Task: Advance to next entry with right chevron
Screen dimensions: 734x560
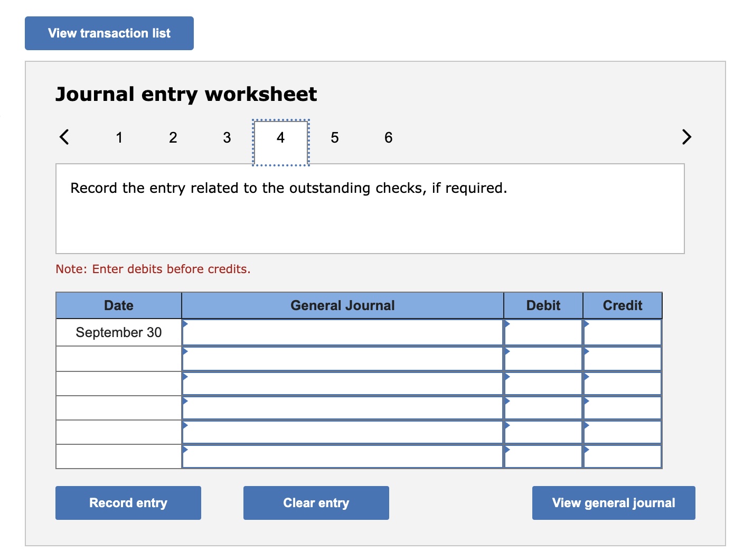Action: pos(686,137)
